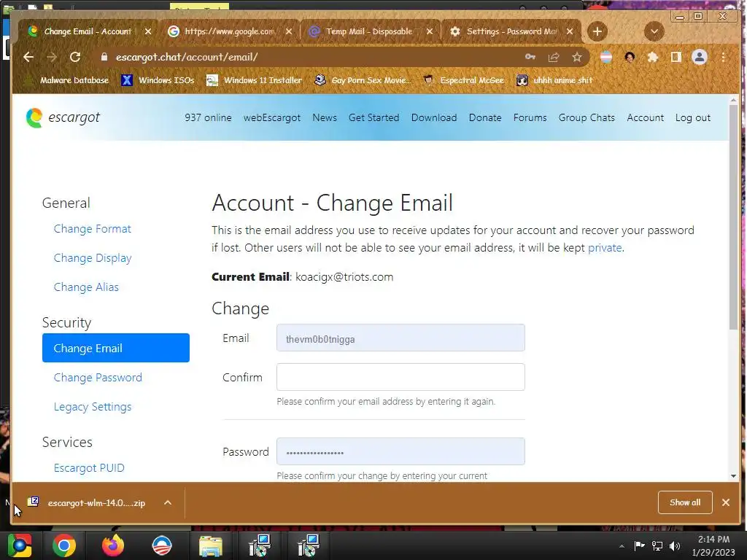Reload the escargot page
This screenshot has height=560, width=747.
(x=75, y=57)
